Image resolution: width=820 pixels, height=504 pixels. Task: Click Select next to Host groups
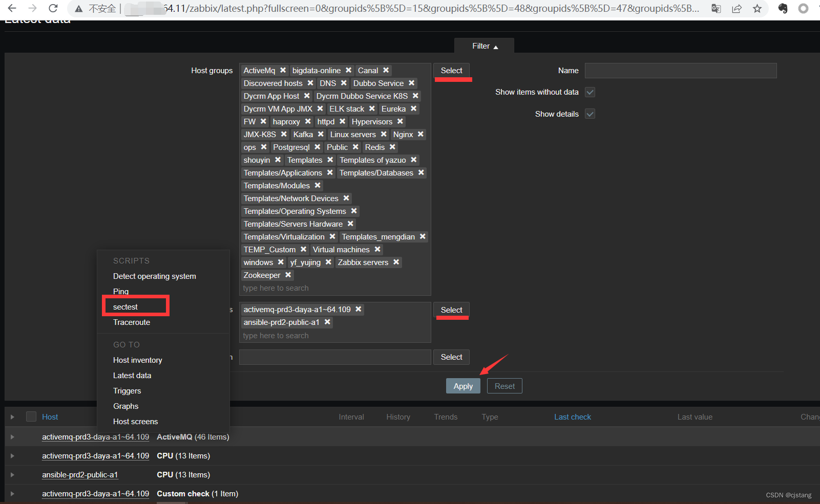pos(451,70)
